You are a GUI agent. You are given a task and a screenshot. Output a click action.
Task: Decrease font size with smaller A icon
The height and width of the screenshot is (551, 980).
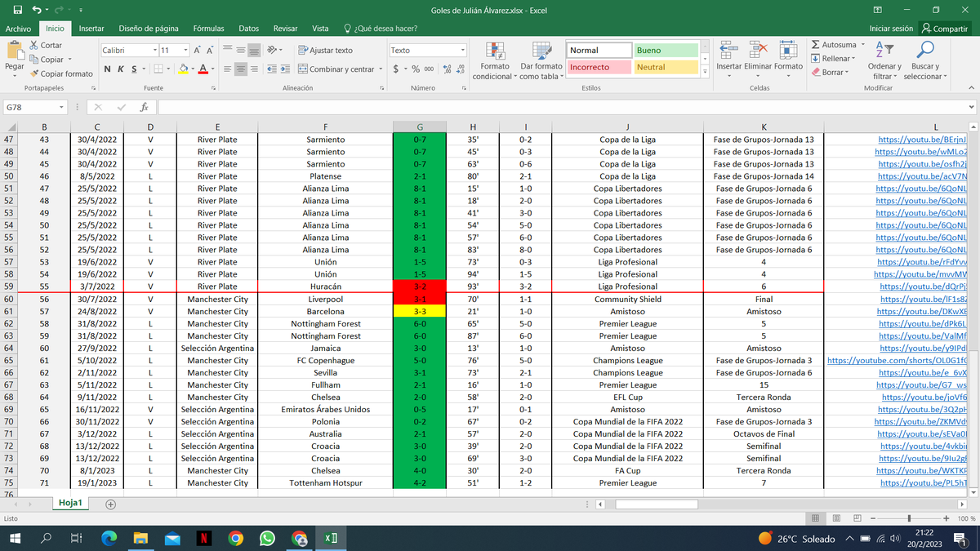[x=211, y=51]
